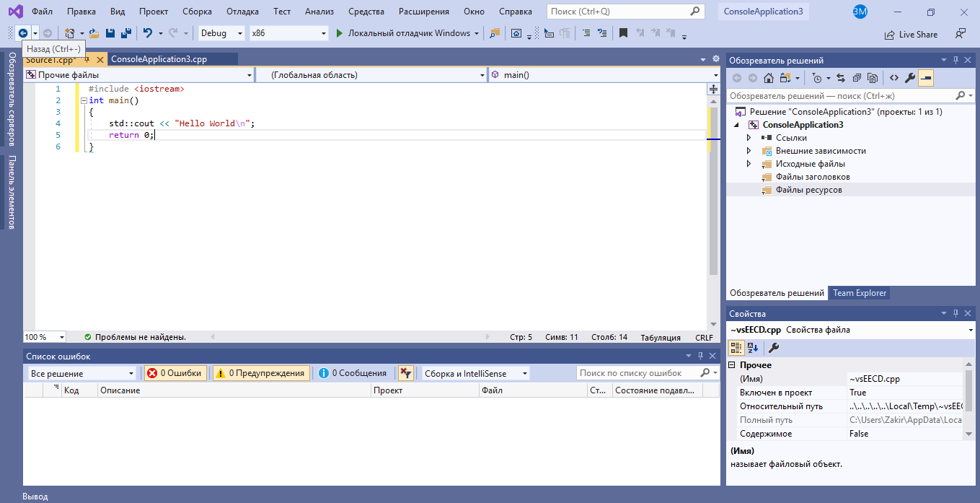Open the Все решение scope dropdown
The image size is (980, 503).
(x=81, y=374)
